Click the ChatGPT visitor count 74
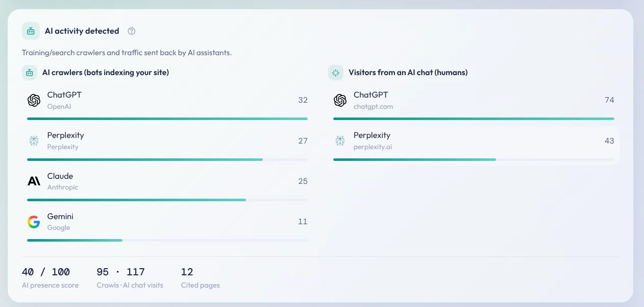Screen dimensions: 644x307 609,100
